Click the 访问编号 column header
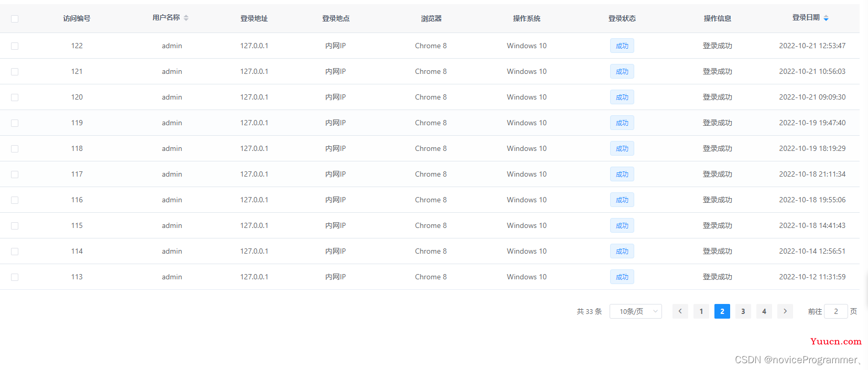The height and width of the screenshot is (370, 868). pyautogui.click(x=77, y=18)
